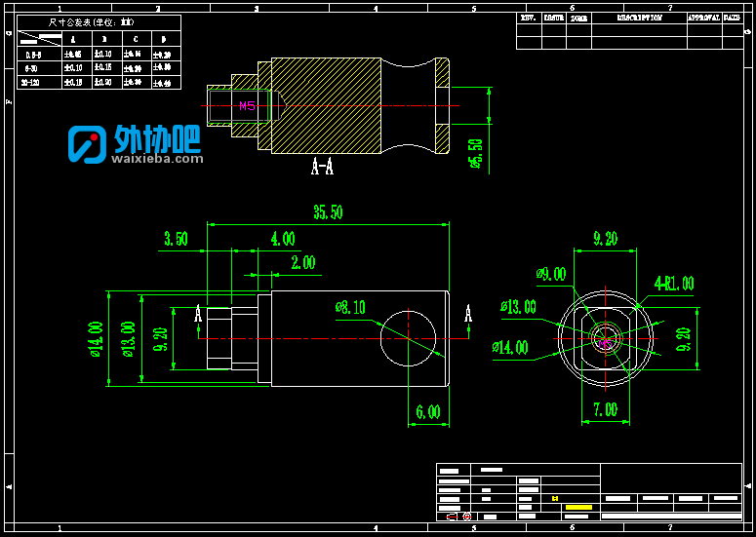Select the ø8.10 circular hole in side view
Viewport: 756px width, 537px height.
(x=409, y=338)
